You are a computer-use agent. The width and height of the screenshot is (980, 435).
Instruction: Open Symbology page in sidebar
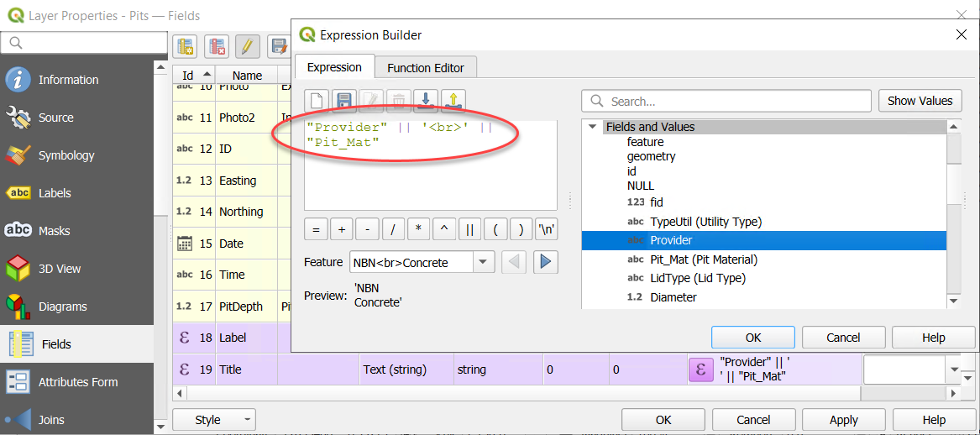point(77,155)
